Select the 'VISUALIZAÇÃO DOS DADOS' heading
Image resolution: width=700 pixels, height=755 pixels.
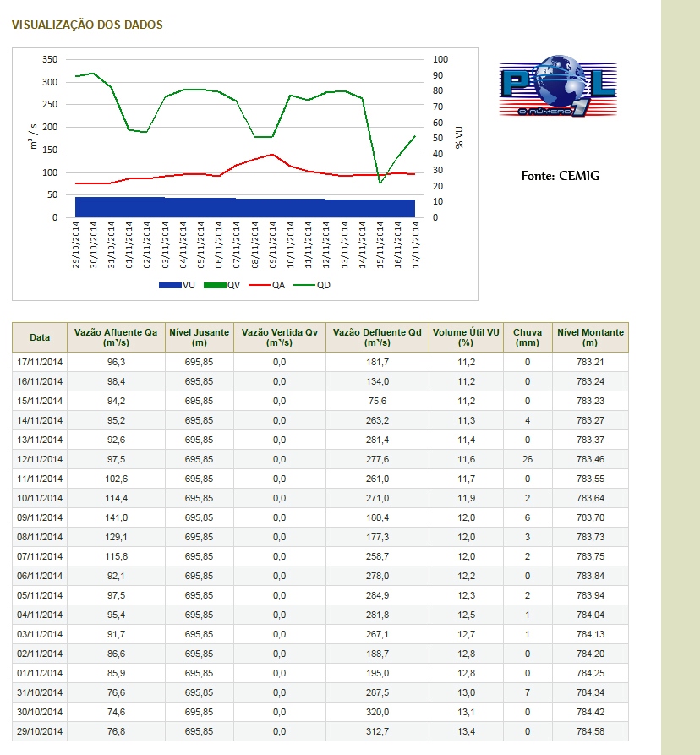coord(87,25)
